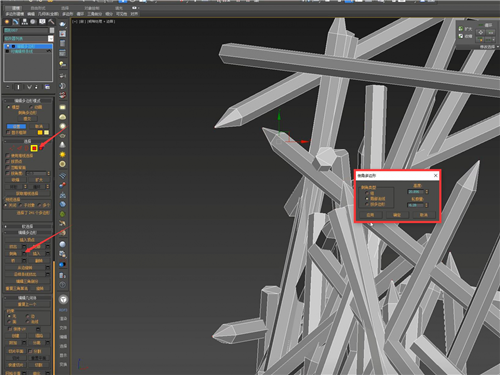Select Polygon sub-object level red square
The image size is (500, 375).
(34, 148)
